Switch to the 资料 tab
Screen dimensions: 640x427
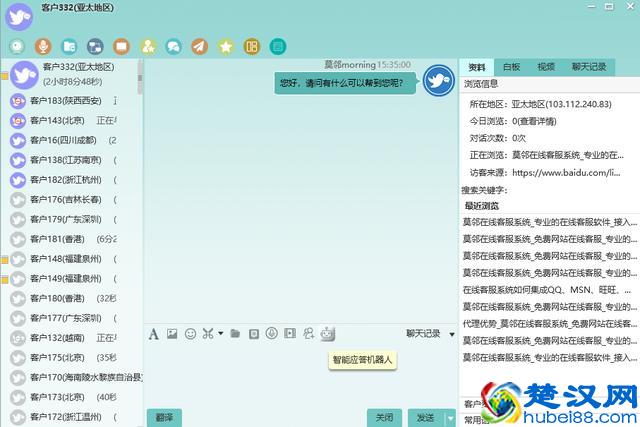(x=477, y=67)
